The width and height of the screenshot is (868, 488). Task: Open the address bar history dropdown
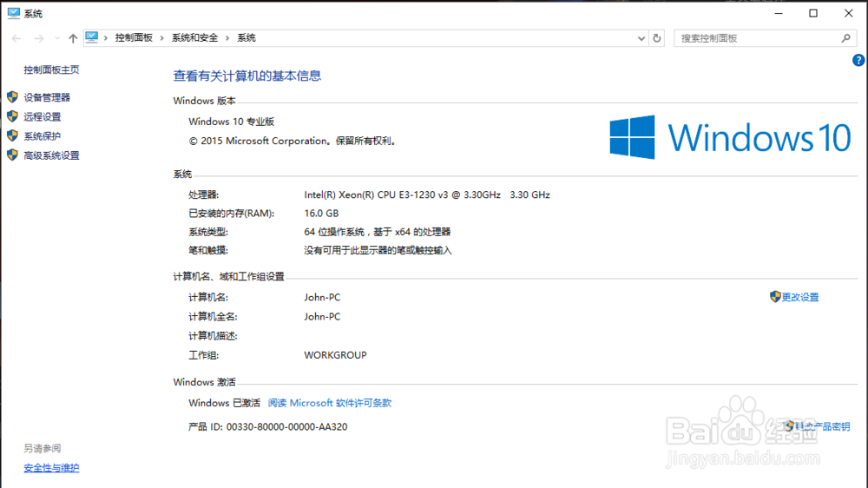click(641, 38)
